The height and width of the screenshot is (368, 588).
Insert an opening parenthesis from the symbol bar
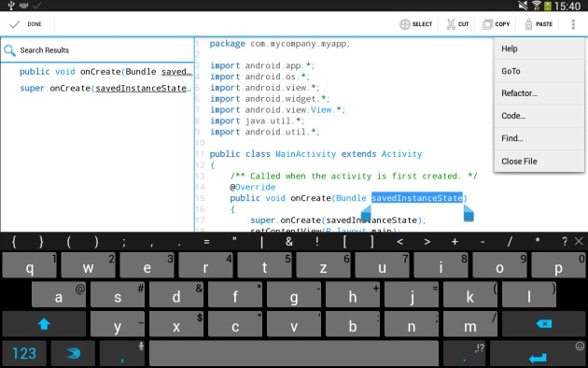click(69, 242)
